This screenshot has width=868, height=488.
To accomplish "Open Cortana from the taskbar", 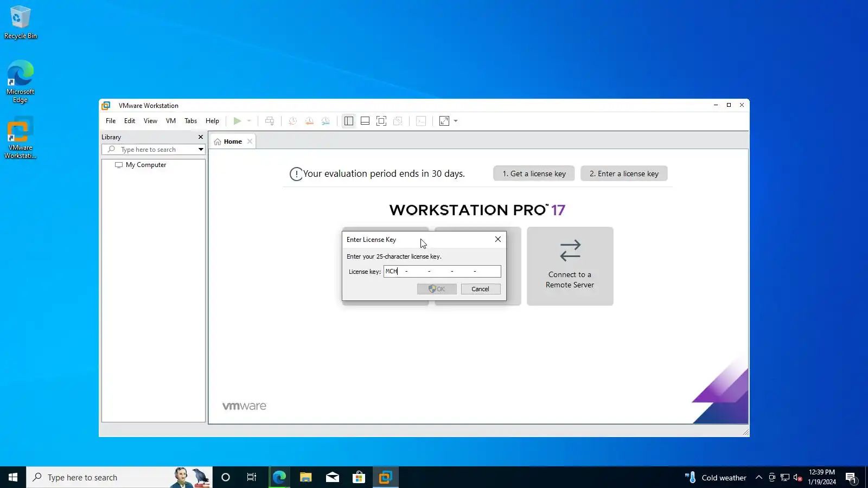I will pyautogui.click(x=226, y=477).
